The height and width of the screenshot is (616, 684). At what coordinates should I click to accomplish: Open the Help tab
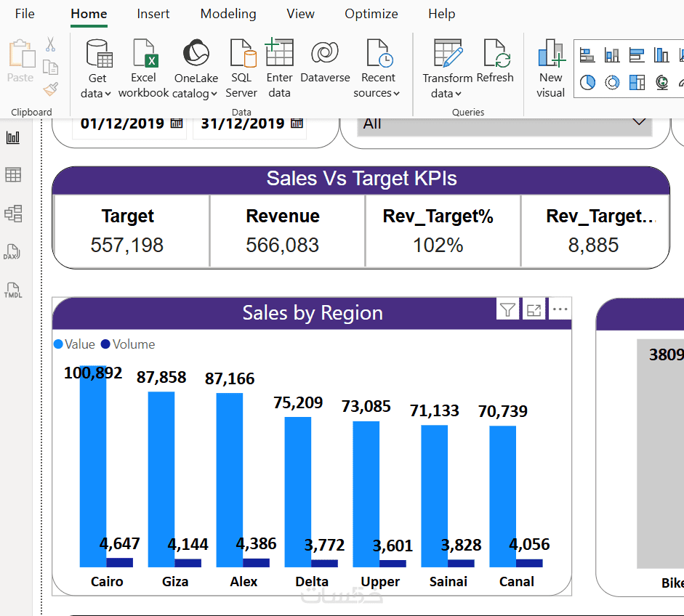click(441, 14)
